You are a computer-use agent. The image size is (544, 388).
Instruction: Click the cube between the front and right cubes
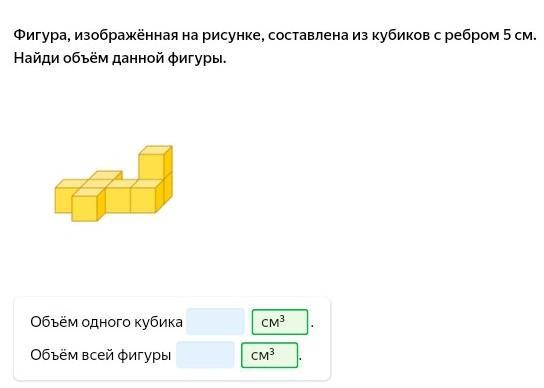coord(118,200)
